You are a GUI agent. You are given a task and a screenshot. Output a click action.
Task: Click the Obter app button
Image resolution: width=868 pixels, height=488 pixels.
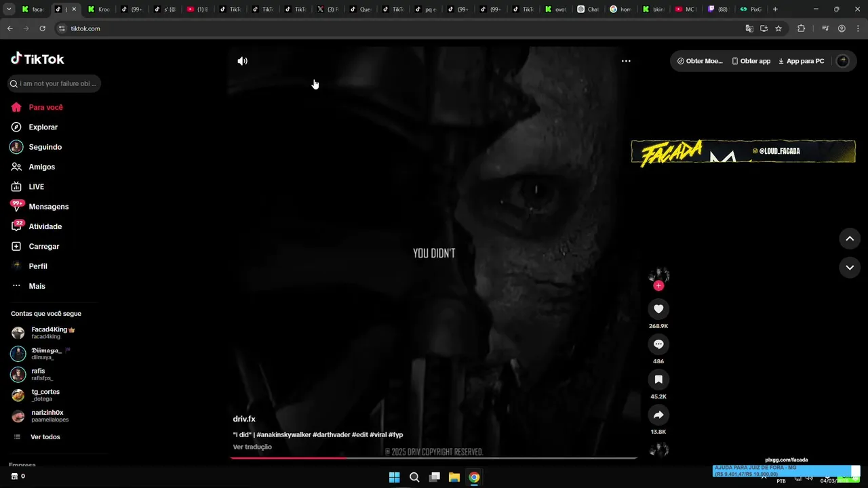[x=751, y=61]
